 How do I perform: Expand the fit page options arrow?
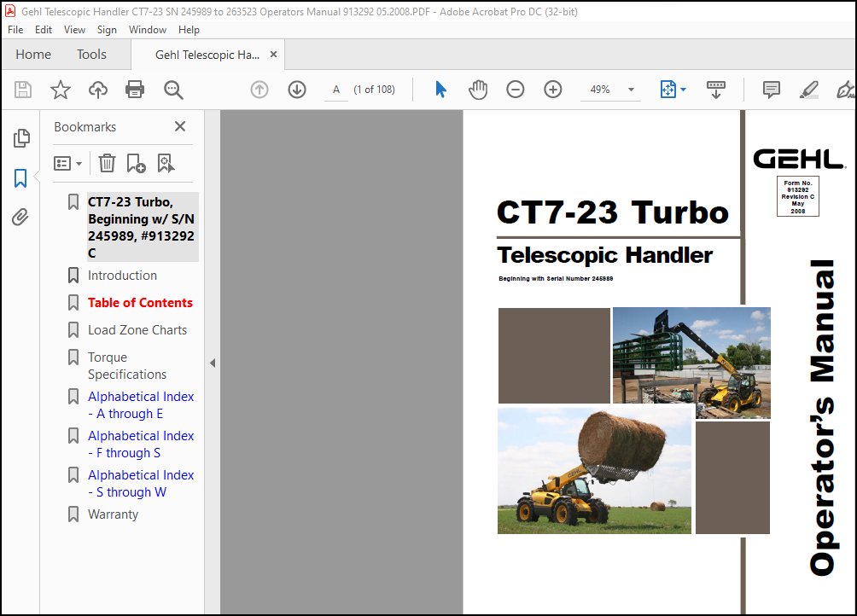click(x=683, y=90)
